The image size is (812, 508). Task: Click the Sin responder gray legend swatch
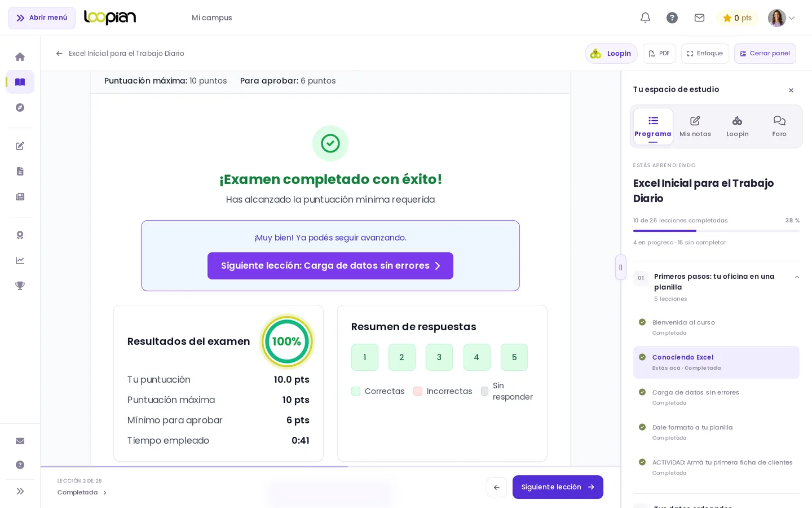coord(484,391)
